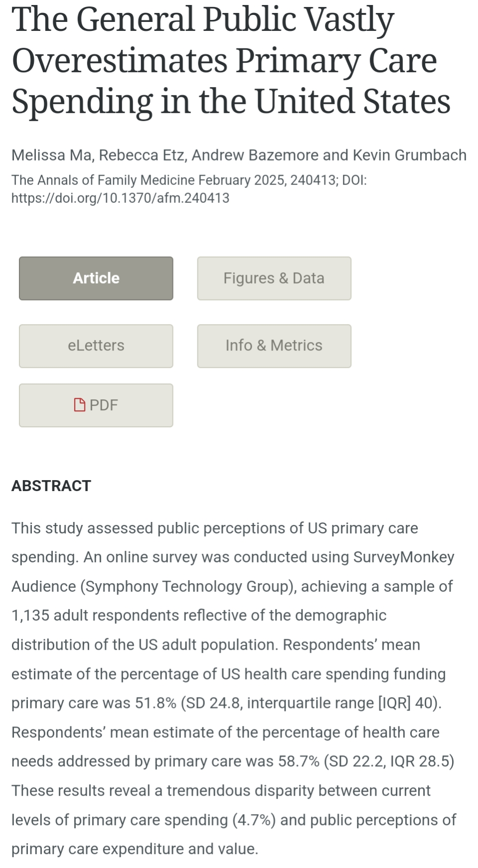Image resolution: width=478 pixels, height=868 pixels.
Task: Click author name Kevin Grumbach
Action: tap(409, 155)
